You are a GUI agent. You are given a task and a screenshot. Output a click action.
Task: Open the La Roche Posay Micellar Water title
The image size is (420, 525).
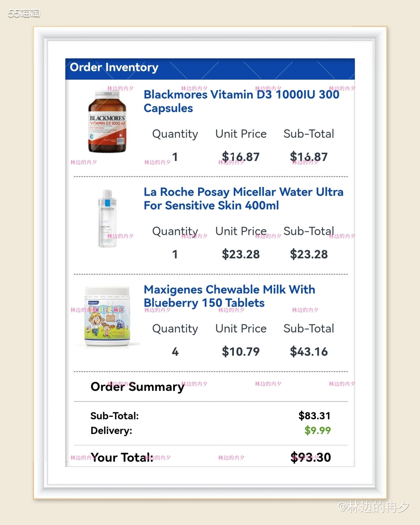point(243,198)
